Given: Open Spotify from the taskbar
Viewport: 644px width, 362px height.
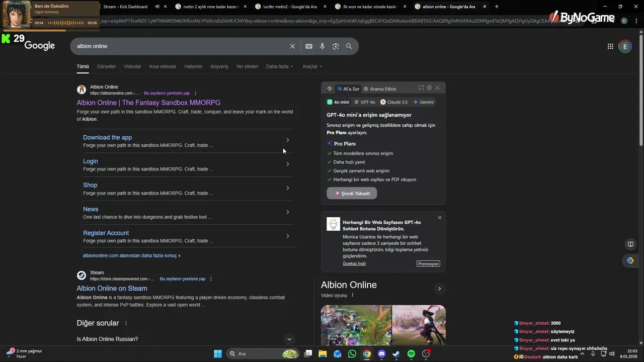Looking at the screenshot, I should 411,354.
